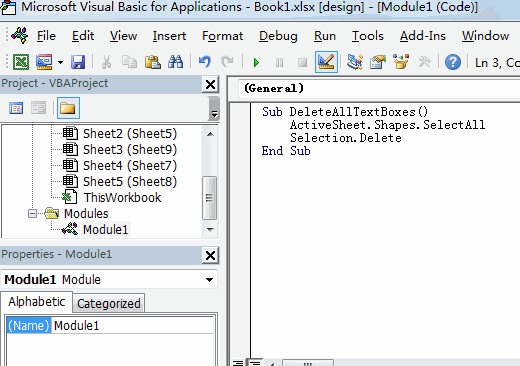The width and height of the screenshot is (520, 366).
Task: Open the View menu
Action: (123, 36)
